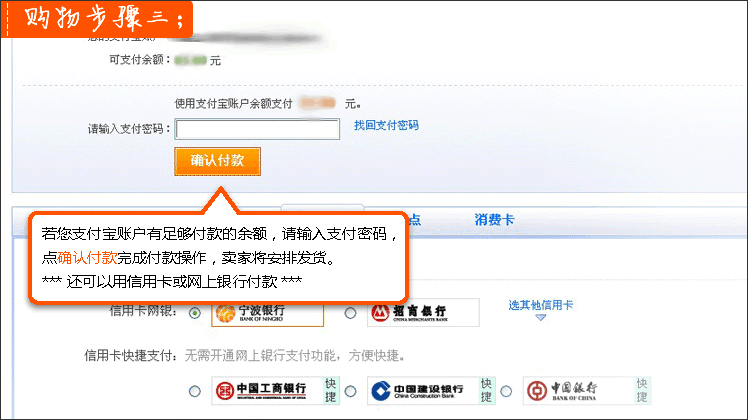This screenshot has height=420, width=748.
Task: Click the payment password input field
Action: (257, 129)
